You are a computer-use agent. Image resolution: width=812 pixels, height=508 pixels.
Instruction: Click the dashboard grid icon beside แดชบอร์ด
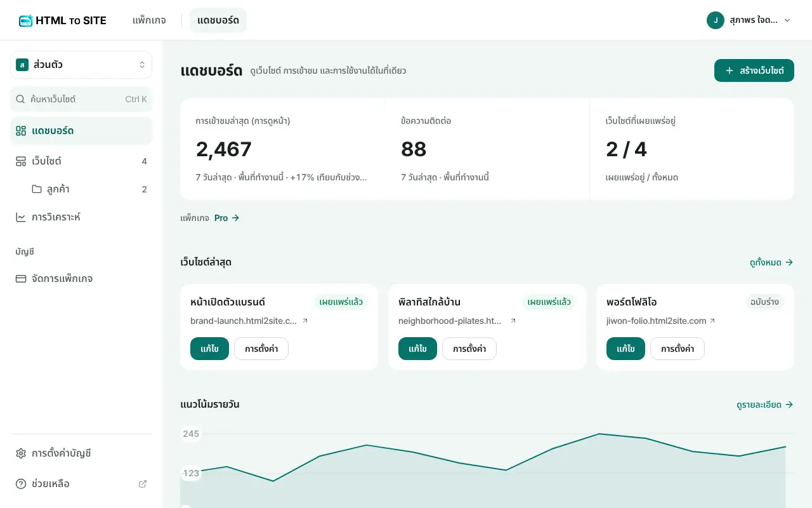pos(21,131)
